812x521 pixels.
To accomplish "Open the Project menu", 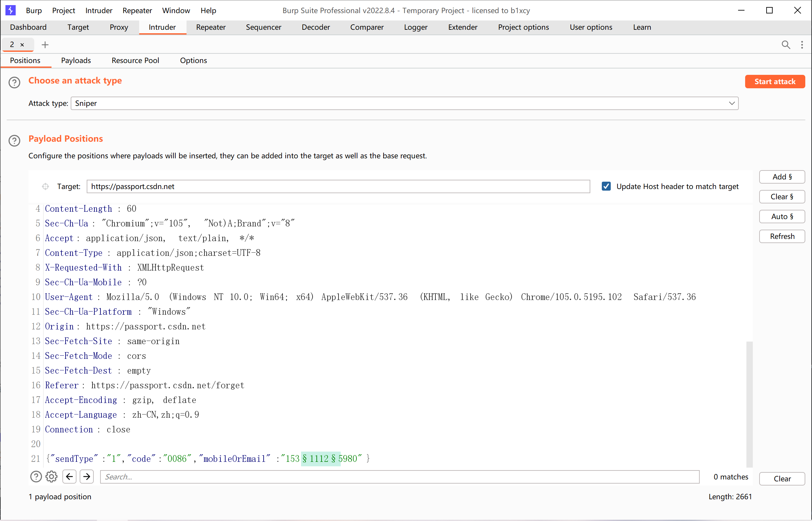I will tap(64, 11).
